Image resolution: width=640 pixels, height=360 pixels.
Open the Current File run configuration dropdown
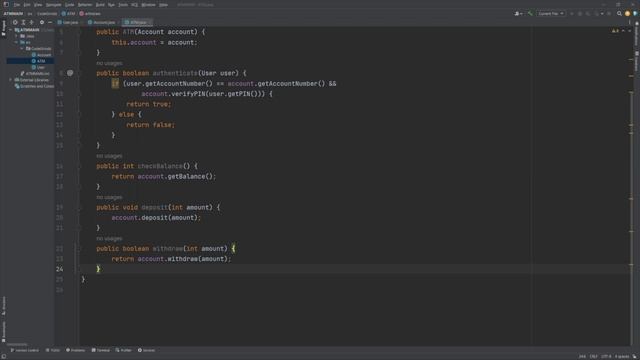pyautogui.click(x=551, y=13)
